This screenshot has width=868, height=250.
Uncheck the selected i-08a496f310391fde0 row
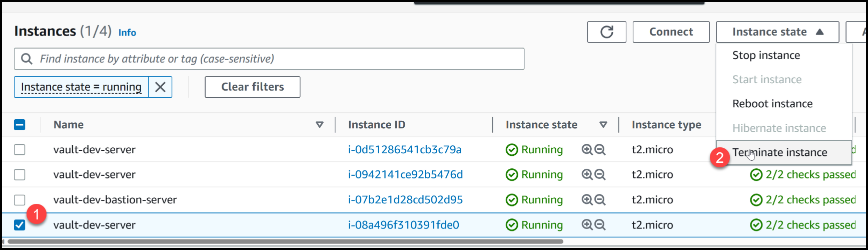20,225
